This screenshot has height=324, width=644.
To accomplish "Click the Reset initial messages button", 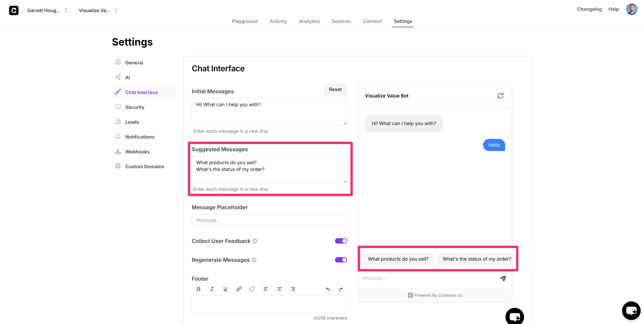I will click(335, 89).
